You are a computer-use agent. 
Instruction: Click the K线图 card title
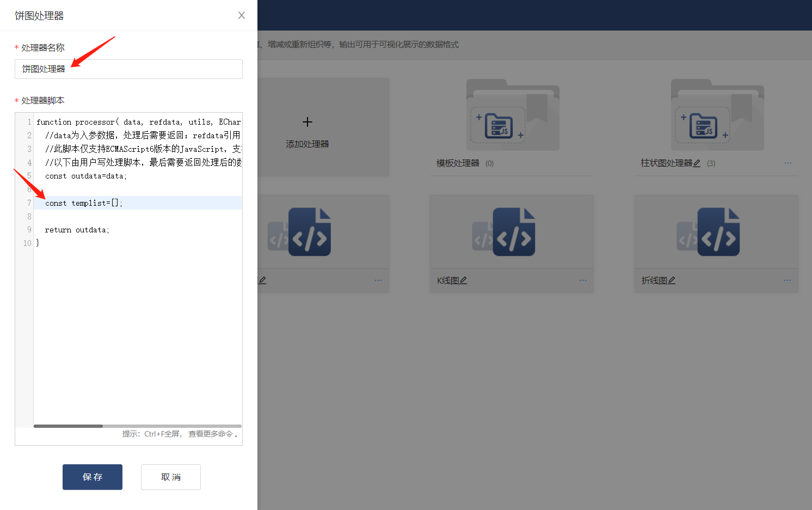click(448, 280)
